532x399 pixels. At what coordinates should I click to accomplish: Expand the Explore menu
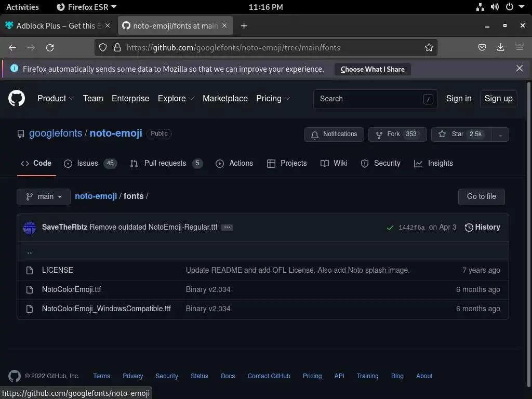(x=176, y=98)
